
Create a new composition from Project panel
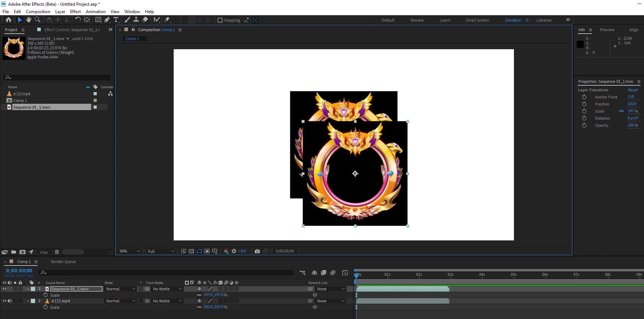(22, 252)
